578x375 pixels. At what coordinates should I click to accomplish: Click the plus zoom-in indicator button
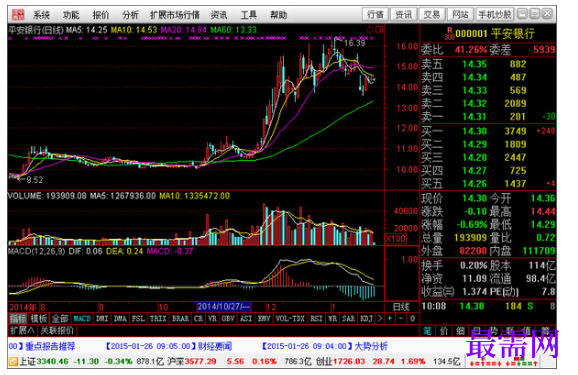(390, 318)
